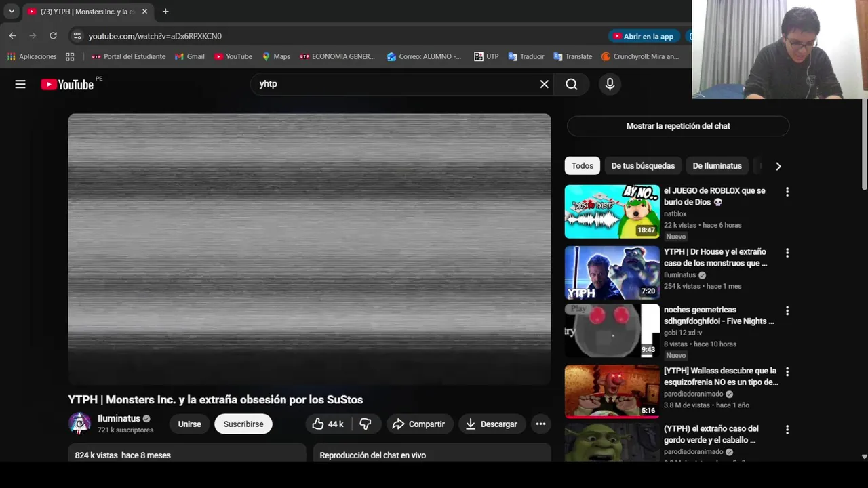Open Maps bookmark
This screenshot has height=488, width=868.
(x=276, y=56)
